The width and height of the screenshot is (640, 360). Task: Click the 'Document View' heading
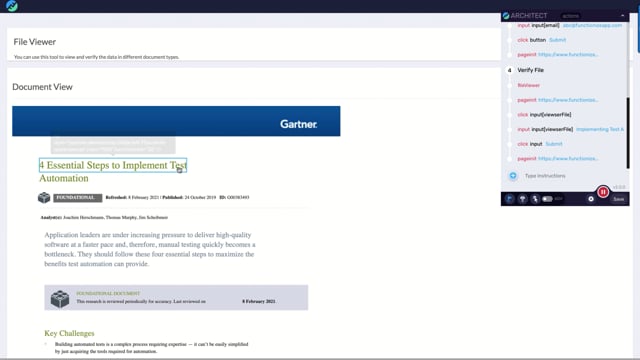click(x=42, y=87)
